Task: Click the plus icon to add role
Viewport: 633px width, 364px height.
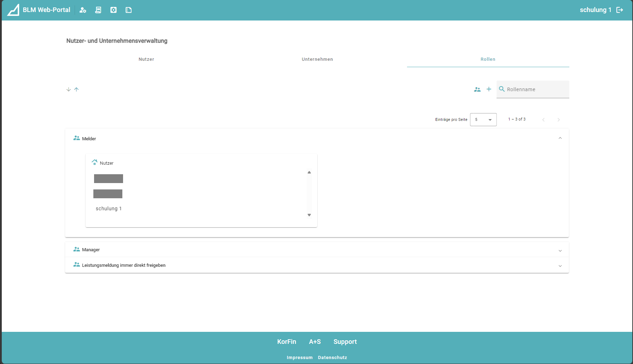Action: [489, 89]
